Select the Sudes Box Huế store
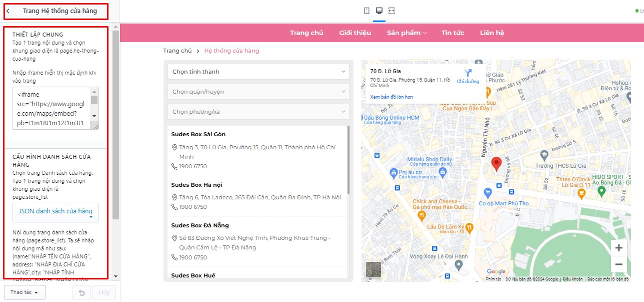 click(x=193, y=275)
